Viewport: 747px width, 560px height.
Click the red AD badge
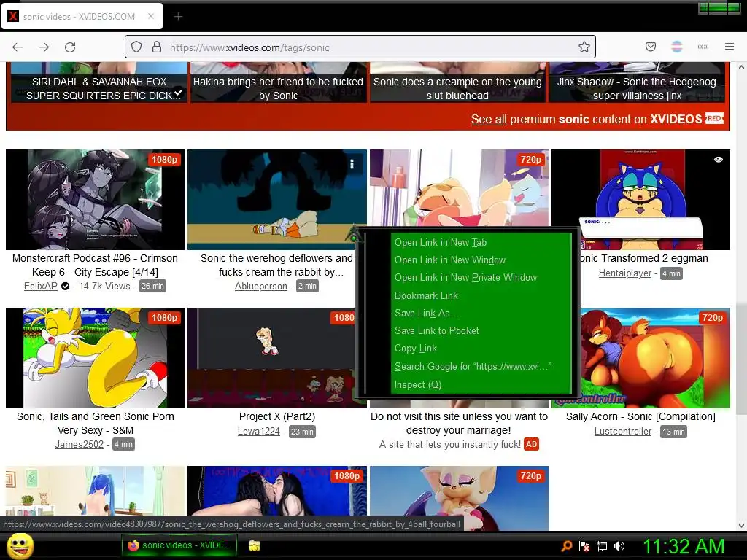pos(531,444)
